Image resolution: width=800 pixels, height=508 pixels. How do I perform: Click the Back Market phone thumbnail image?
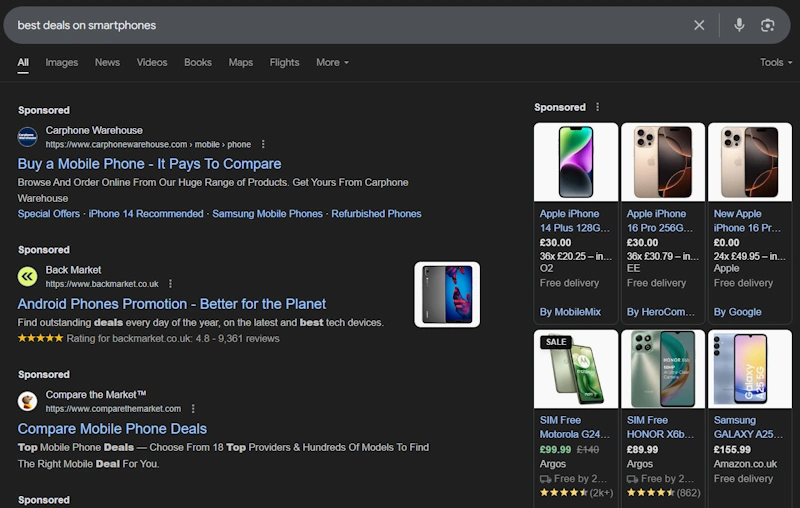[x=447, y=294]
